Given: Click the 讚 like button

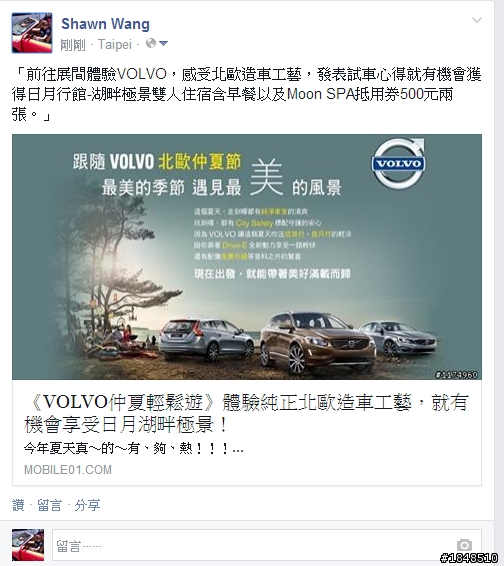Looking at the screenshot, I should [x=18, y=505].
